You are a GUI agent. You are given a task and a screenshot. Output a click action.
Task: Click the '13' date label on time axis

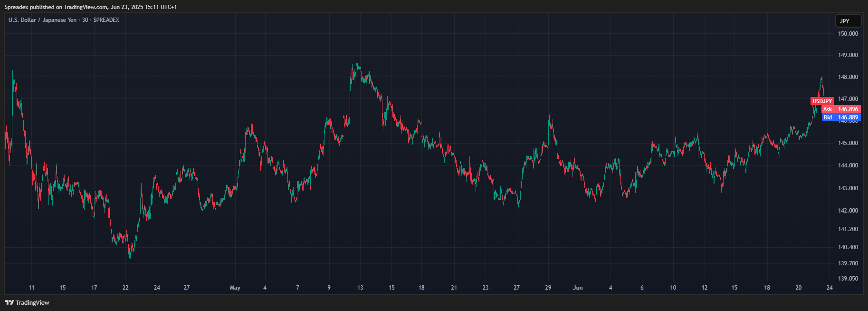pos(360,288)
